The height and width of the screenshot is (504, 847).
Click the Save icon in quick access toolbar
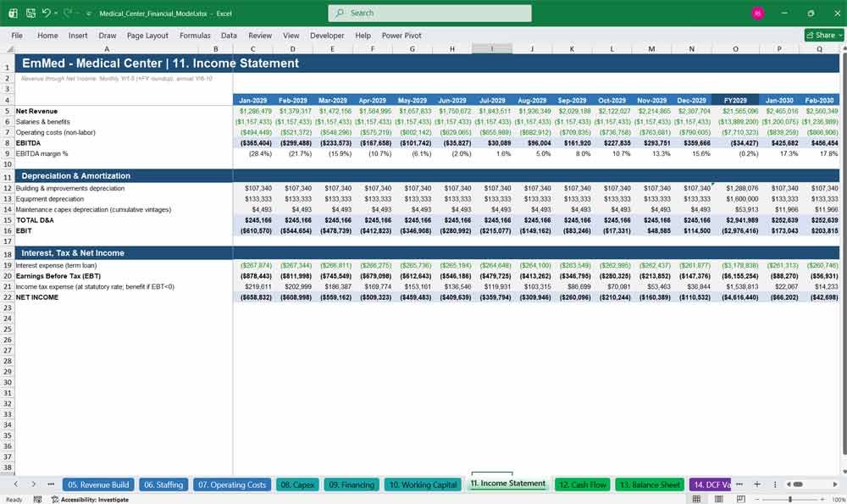pos(30,13)
